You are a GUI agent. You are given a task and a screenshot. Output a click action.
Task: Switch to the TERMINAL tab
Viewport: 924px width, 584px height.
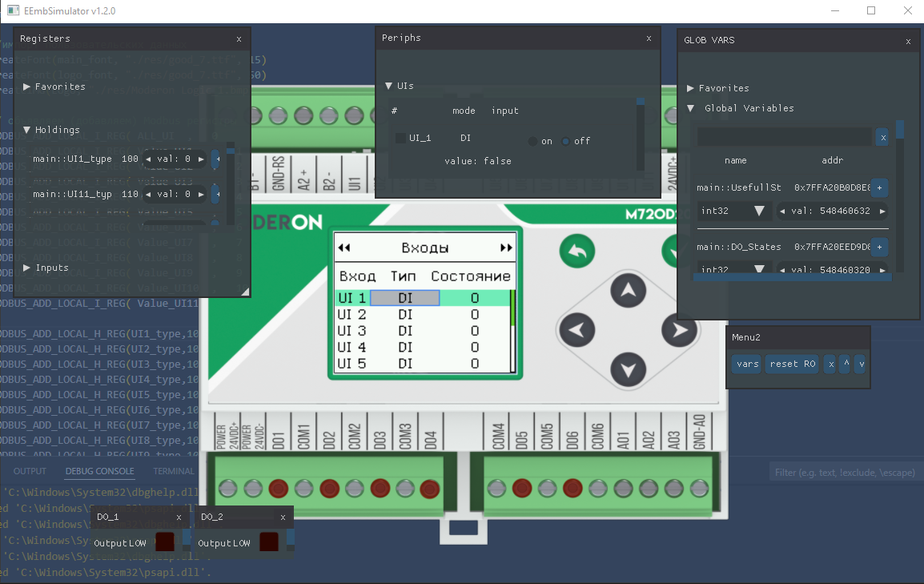coord(173,471)
